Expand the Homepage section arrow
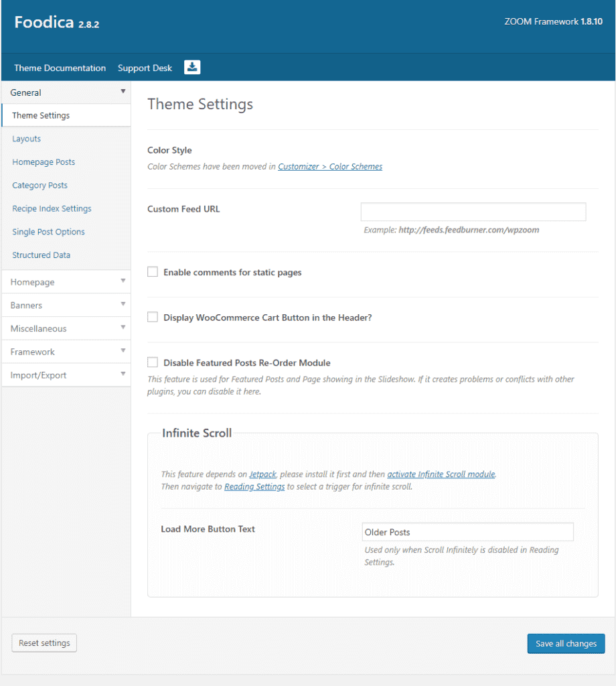 (x=123, y=281)
